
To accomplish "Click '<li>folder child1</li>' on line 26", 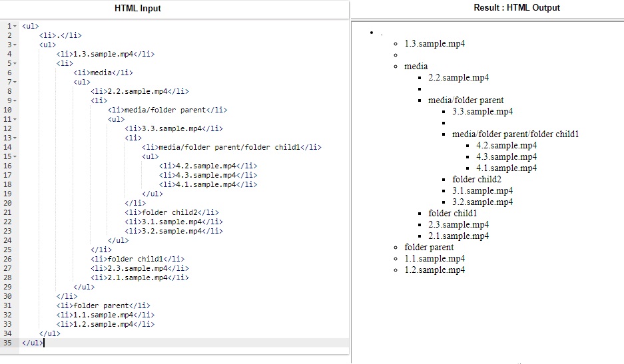I will [138, 259].
